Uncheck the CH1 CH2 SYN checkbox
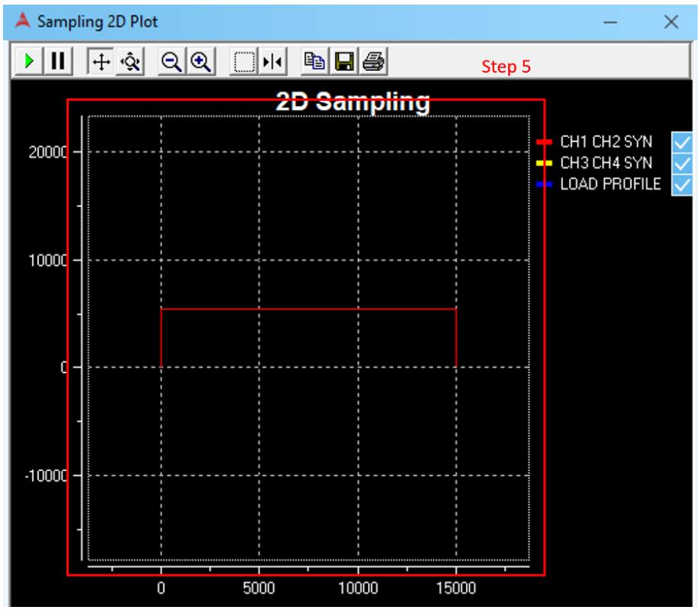Screen dimensions: 700x610 682,142
